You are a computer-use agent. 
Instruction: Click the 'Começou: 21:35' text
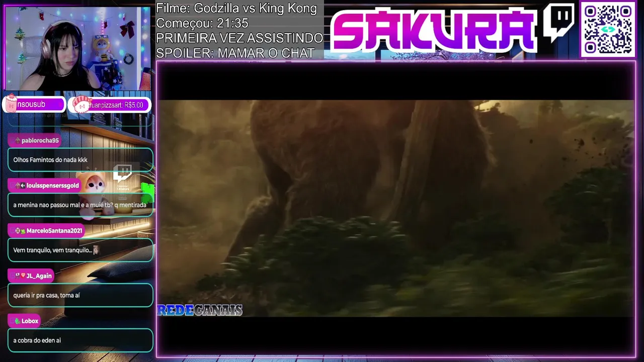pos(202,23)
